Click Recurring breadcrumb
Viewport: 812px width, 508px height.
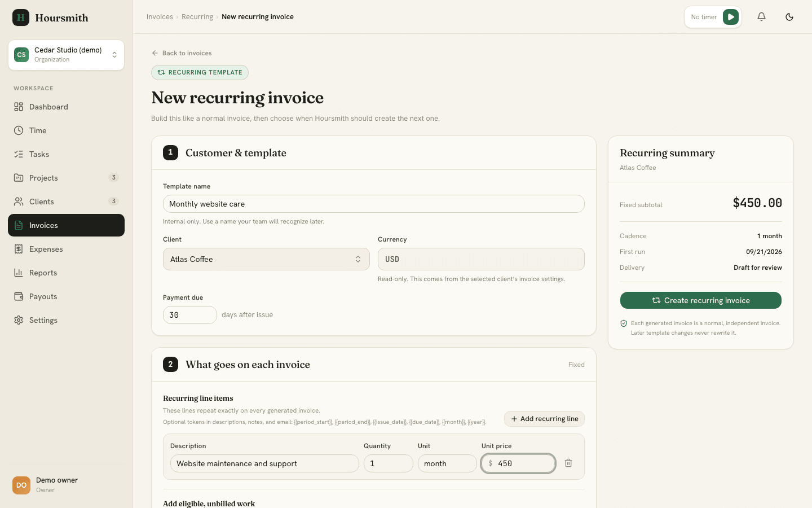click(197, 17)
